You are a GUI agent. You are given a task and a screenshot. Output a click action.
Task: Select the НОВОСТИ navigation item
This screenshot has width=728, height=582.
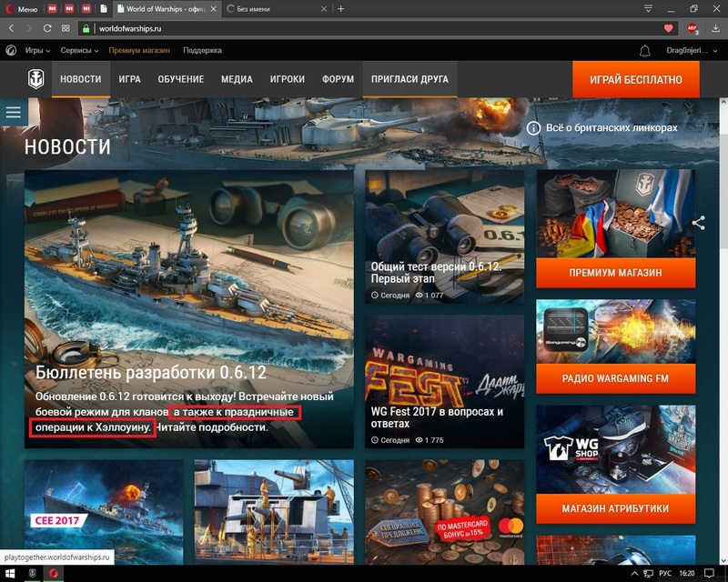tap(81, 79)
